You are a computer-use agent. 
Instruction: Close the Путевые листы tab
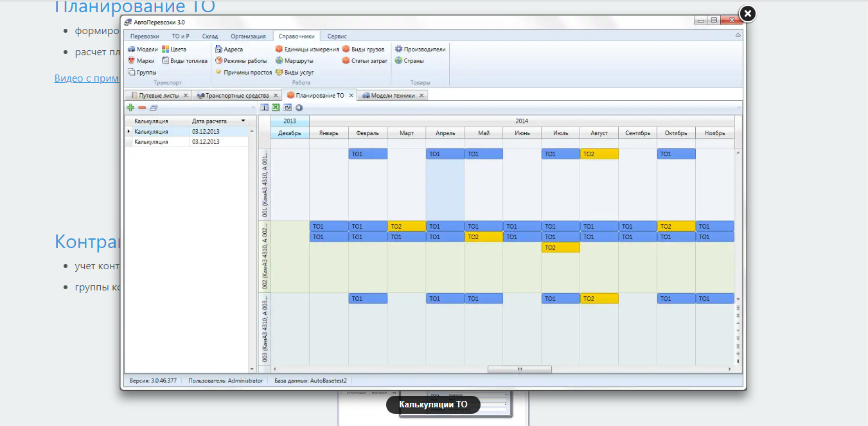pyautogui.click(x=186, y=95)
